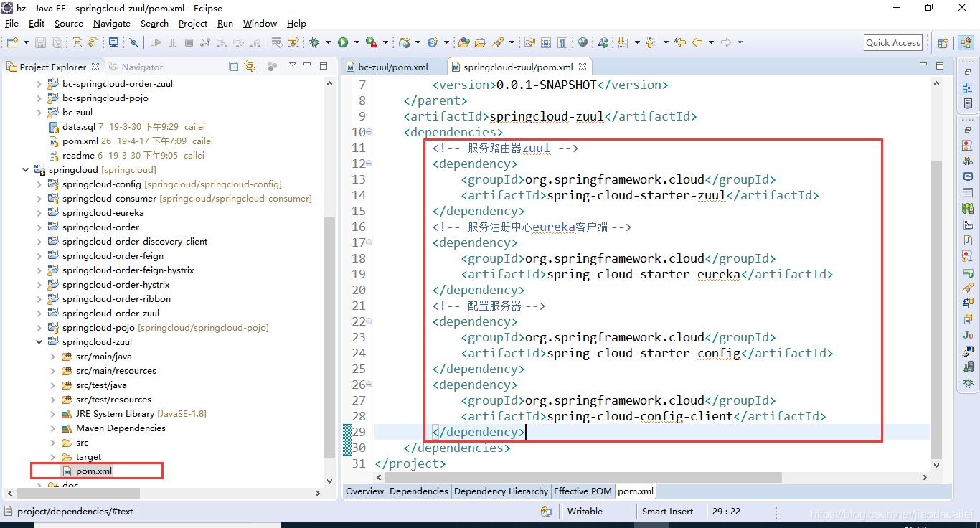The width and height of the screenshot is (980, 528).
Task: Click the Back navigation arrow
Action: point(697,43)
